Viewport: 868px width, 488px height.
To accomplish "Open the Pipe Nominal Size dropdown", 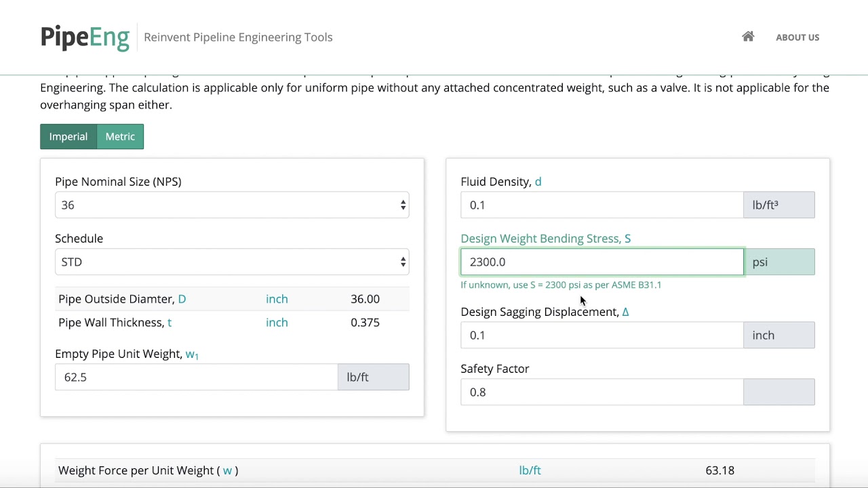I will [232, 205].
